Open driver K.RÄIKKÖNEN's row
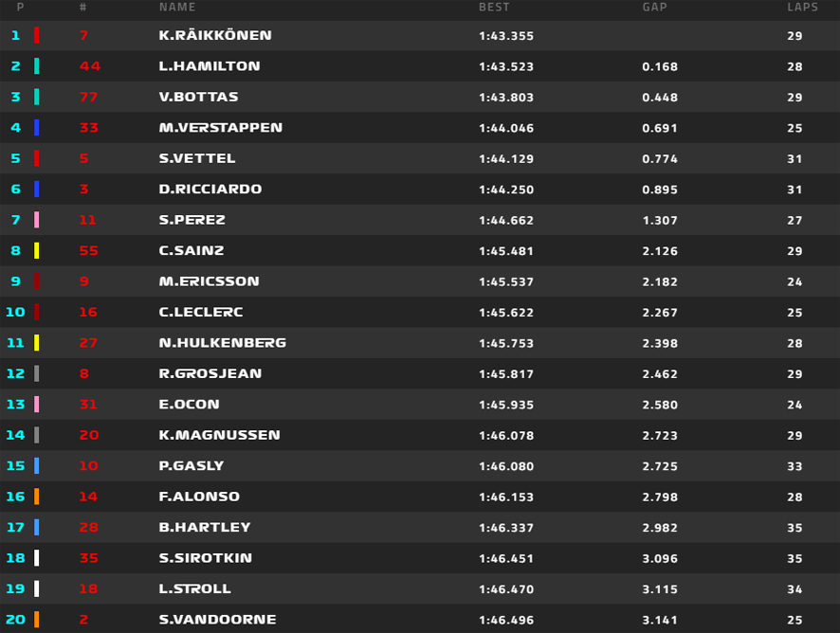The height and width of the screenshot is (633, 840). point(420,35)
